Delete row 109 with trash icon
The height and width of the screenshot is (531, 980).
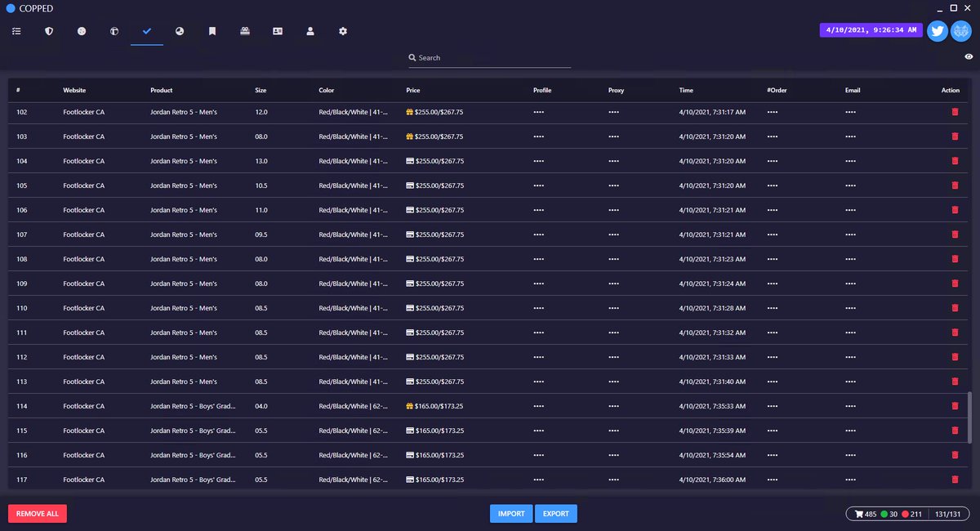point(955,283)
